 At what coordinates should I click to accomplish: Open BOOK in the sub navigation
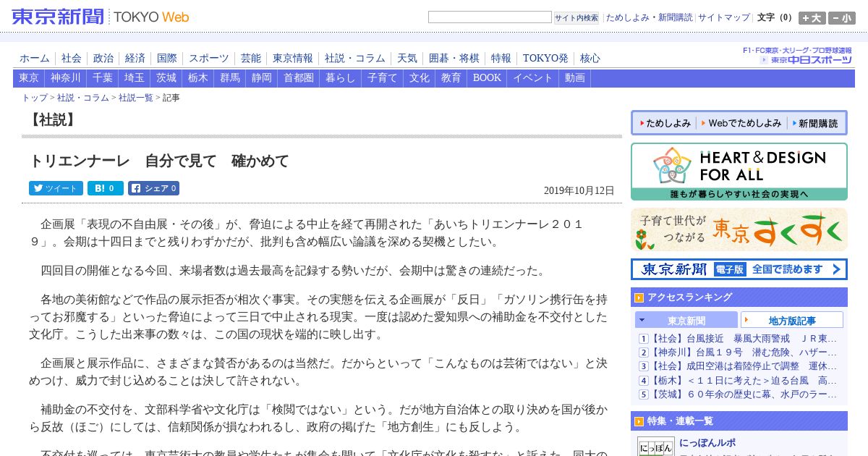[487, 78]
